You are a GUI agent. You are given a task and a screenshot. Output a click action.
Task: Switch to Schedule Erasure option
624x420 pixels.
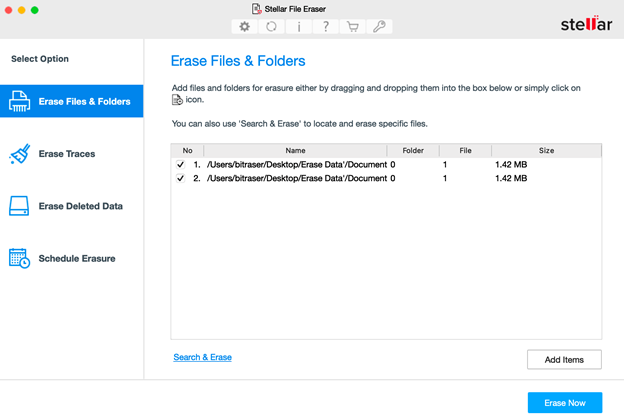pos(72,258)
